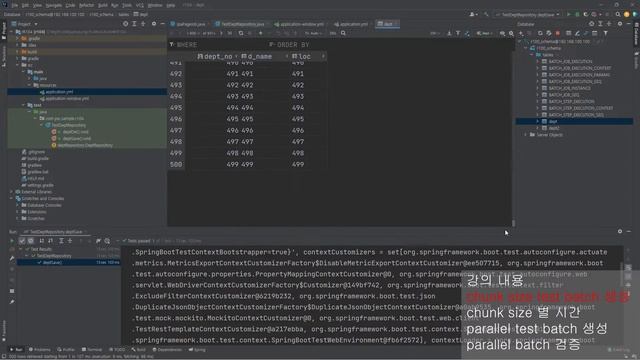Click the build hammer icon in top toolbar

(x=486, y=14)
